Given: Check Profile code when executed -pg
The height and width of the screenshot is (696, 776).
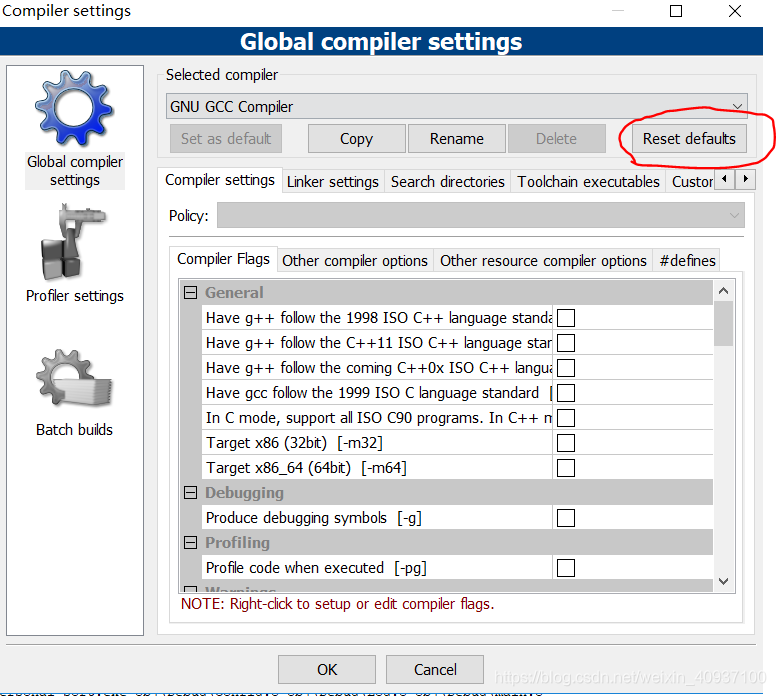Looking at the screenshot, I should pos(566,568).
